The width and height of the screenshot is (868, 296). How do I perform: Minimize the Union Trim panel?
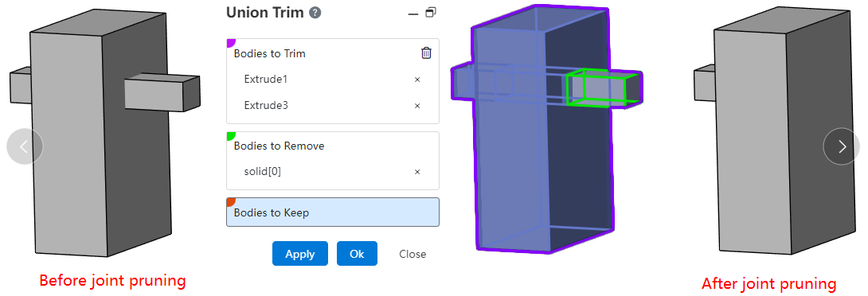[x=413, y=14]
